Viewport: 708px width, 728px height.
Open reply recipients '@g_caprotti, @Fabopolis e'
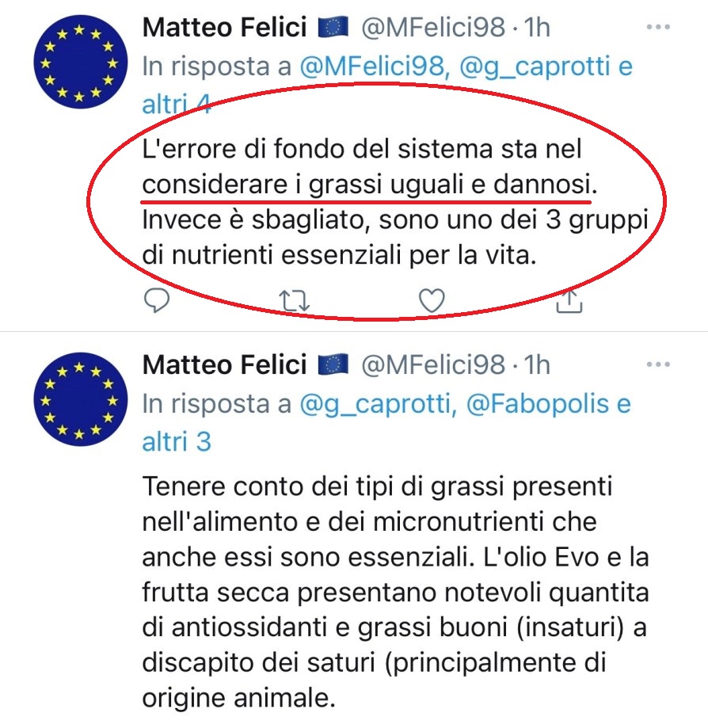point(466,404)
